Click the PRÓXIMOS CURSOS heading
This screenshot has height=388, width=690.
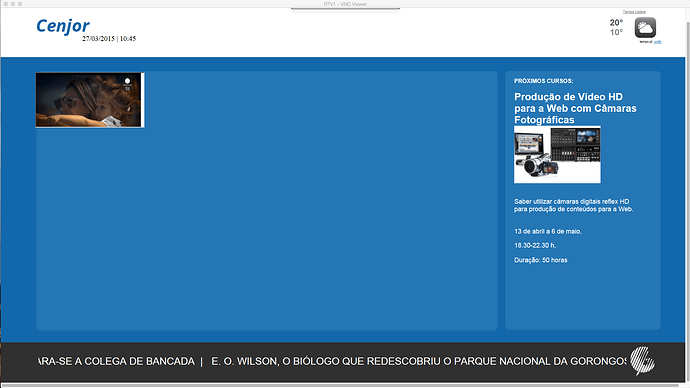click(x=543, y=81)
